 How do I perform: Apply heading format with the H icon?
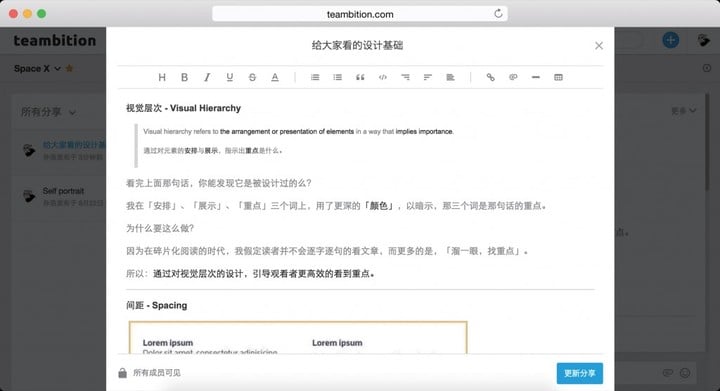(x=162, y=77)
